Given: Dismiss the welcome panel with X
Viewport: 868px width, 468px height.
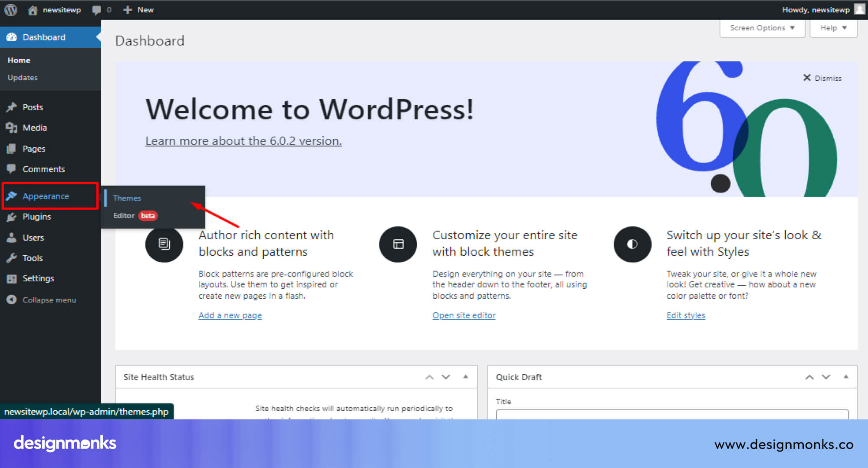Looking at the screenshot, I should click(807, 78).
